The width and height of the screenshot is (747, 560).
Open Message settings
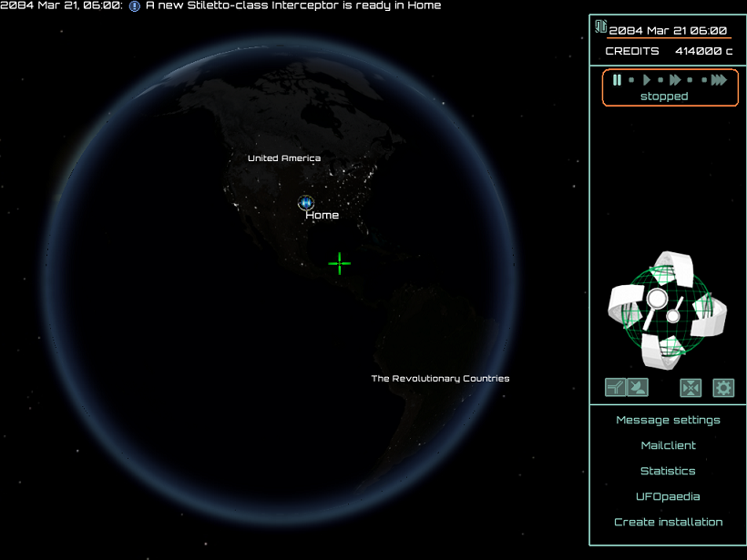pyautogui.click(x=668, y=420)
